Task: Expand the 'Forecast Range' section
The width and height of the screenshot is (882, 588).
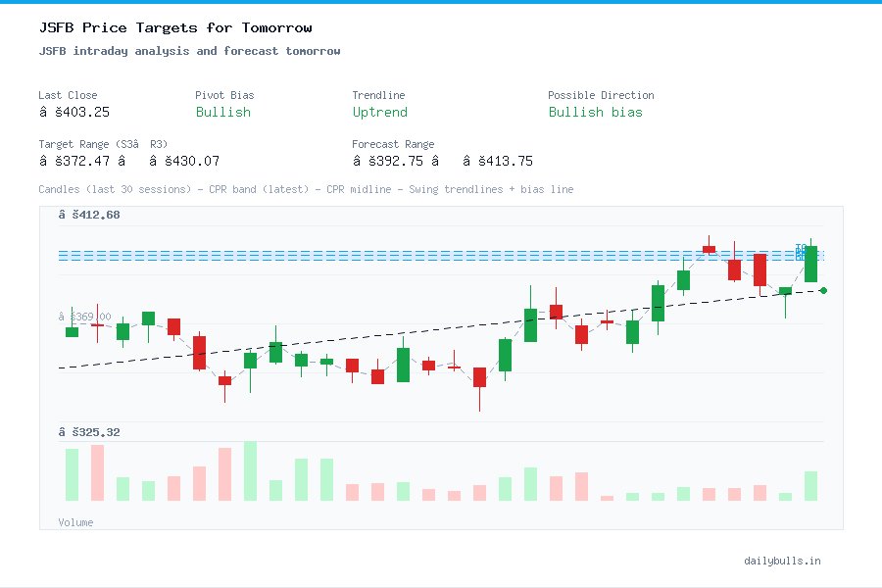Action: pos(394,144)
